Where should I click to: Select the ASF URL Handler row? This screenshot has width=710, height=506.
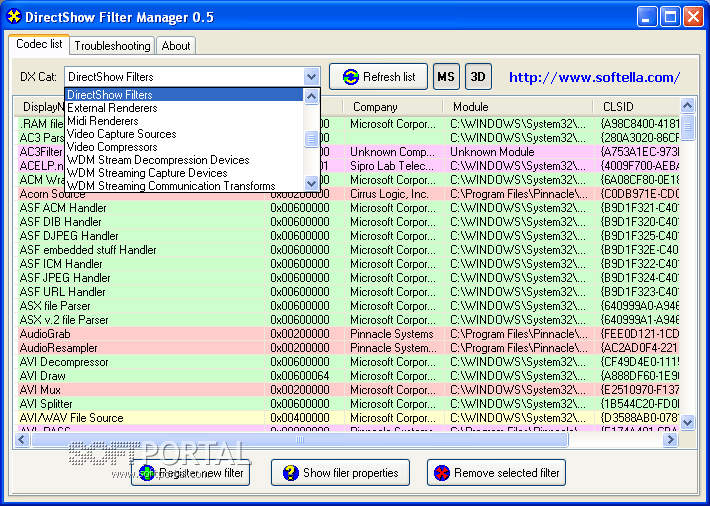point(347,292)
